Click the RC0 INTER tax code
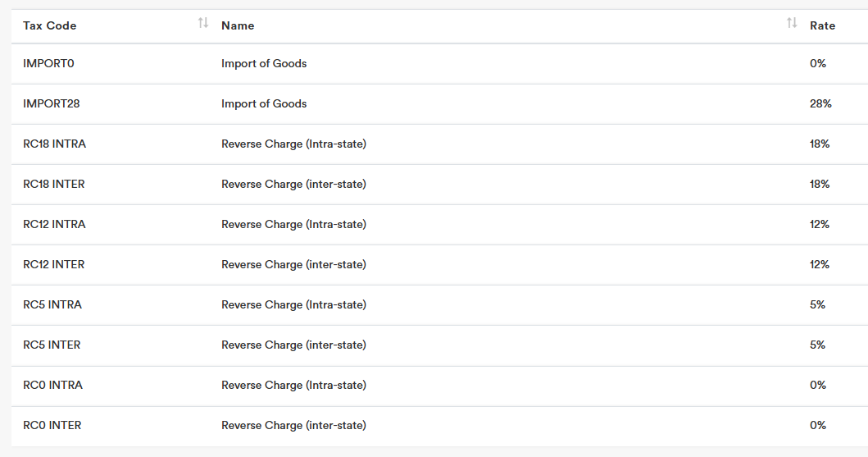Image resolution: width=868 pixels, height=457 pixels. coord(52,425)
